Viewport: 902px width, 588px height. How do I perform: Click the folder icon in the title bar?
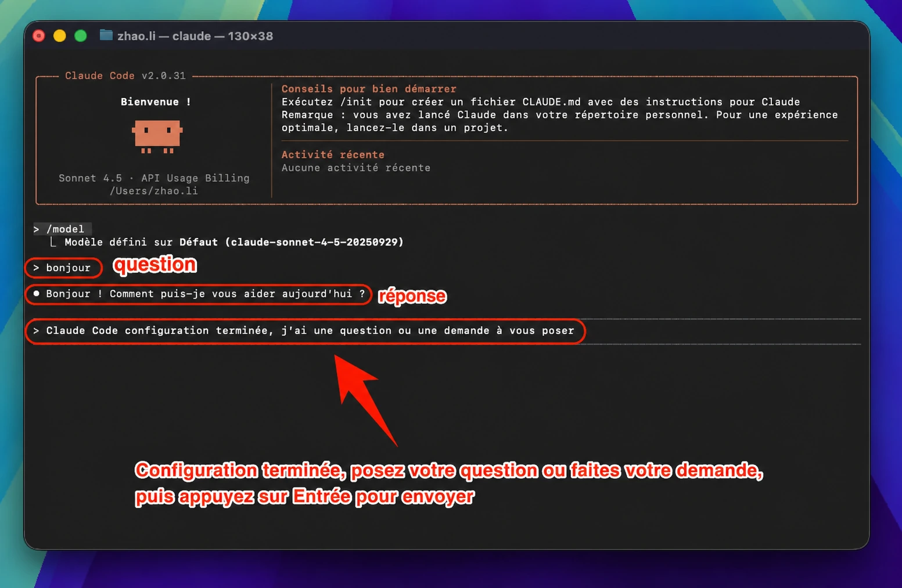click(106, 35)
